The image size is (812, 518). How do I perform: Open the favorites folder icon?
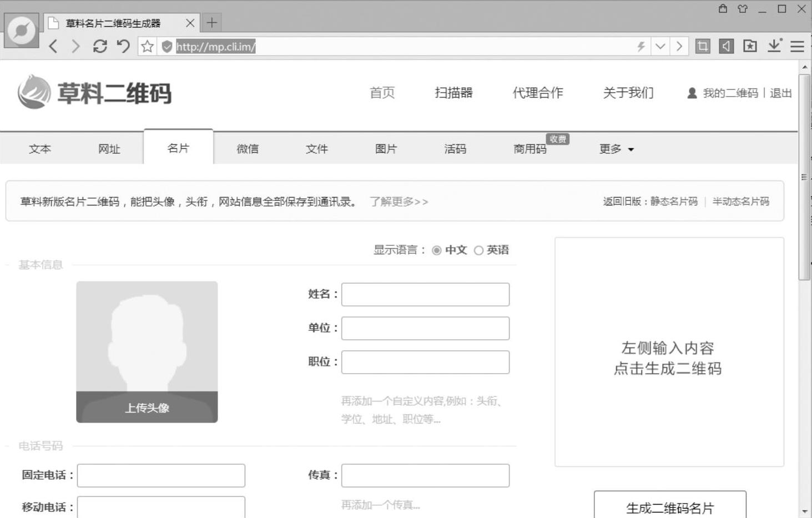tap(750, 46)
